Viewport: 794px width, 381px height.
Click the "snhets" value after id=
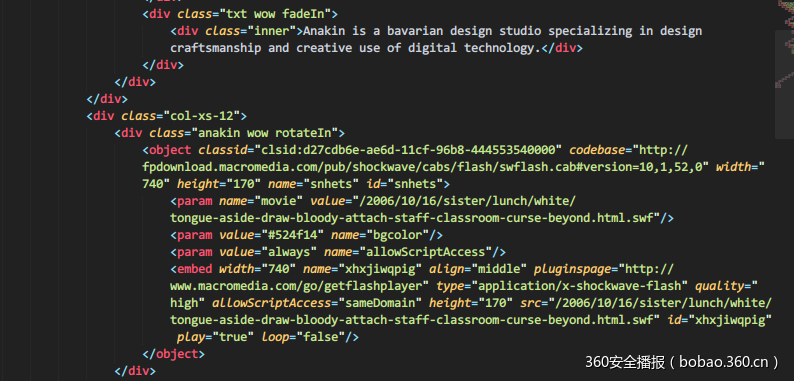tap(415, 184)
